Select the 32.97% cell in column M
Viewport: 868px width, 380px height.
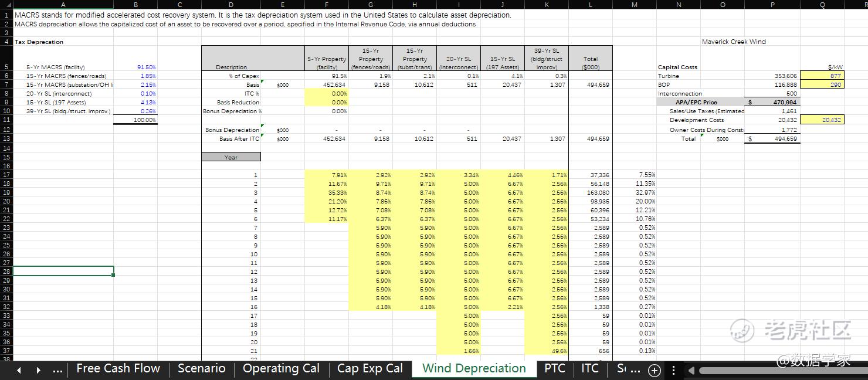coord(634,192)
